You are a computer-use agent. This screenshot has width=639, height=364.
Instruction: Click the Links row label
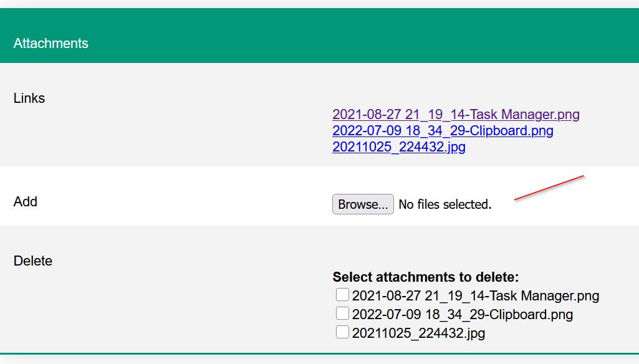point(29,98)
